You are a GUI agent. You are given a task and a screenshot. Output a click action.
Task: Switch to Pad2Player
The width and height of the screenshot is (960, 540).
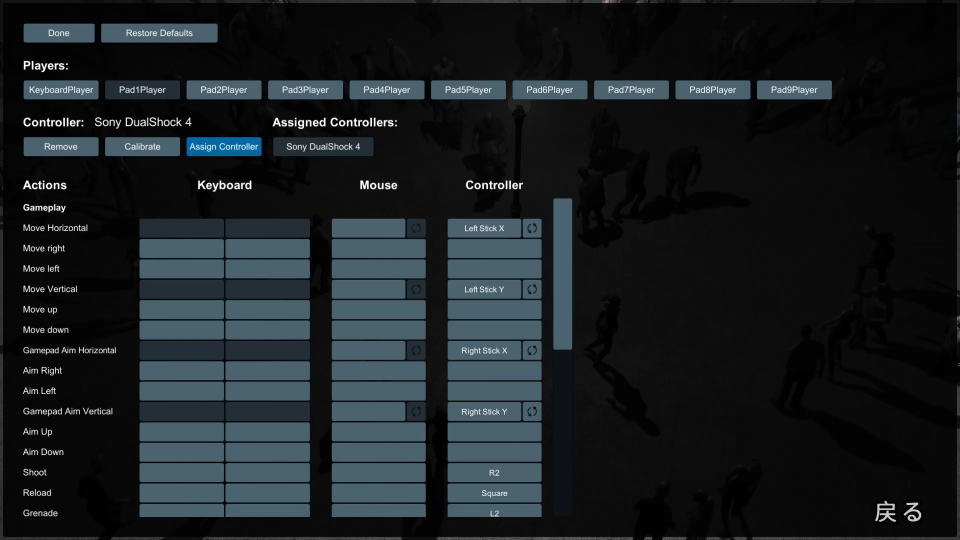click(223, 90)
